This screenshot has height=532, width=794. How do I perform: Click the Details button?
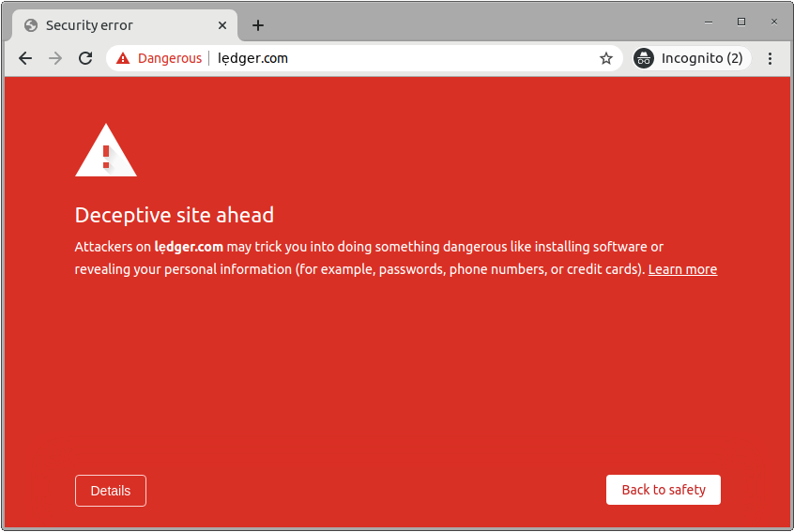tap(111, 491)
